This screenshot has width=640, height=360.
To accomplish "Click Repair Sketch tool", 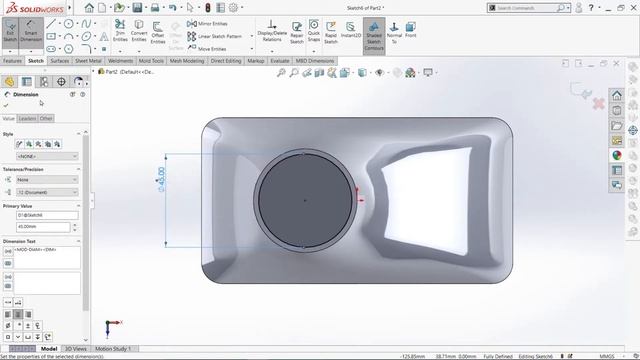I will [297, 33].
